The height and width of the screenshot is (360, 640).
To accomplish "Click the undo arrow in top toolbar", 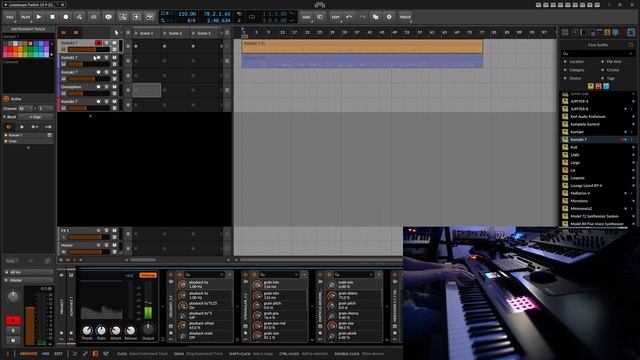I will [x=349, y=17].
